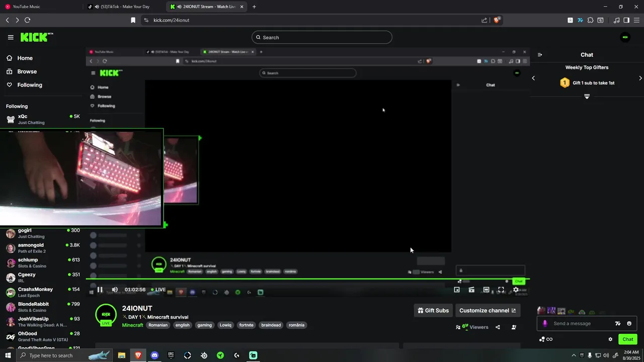Viewport: 644px width, 362px height.
Task: Open the browser share icon
Action: coord(484,20)
